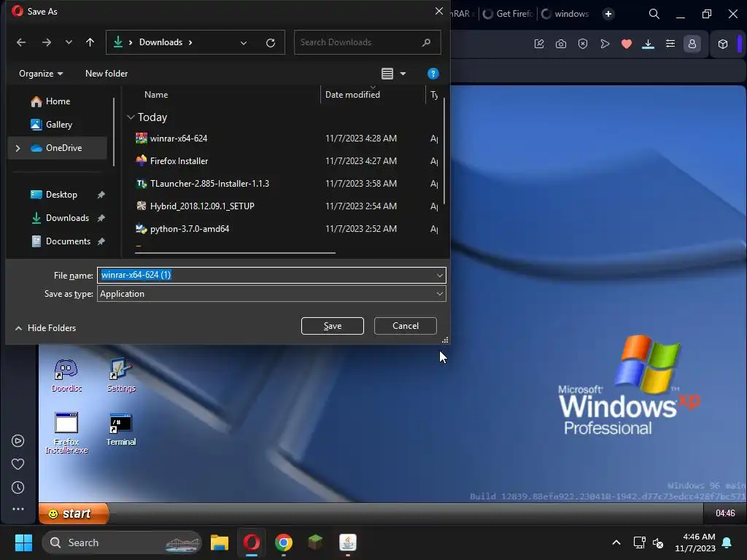Expand the address bar previous locations
The width and height of the screenshot is (747, 560).
point(244,43)
